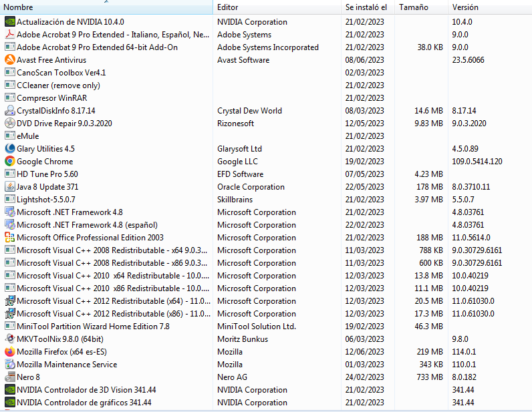Click the Compresor WinRAR icon
This screenshot has height=412, width=532.
click(x=10, y=97)
